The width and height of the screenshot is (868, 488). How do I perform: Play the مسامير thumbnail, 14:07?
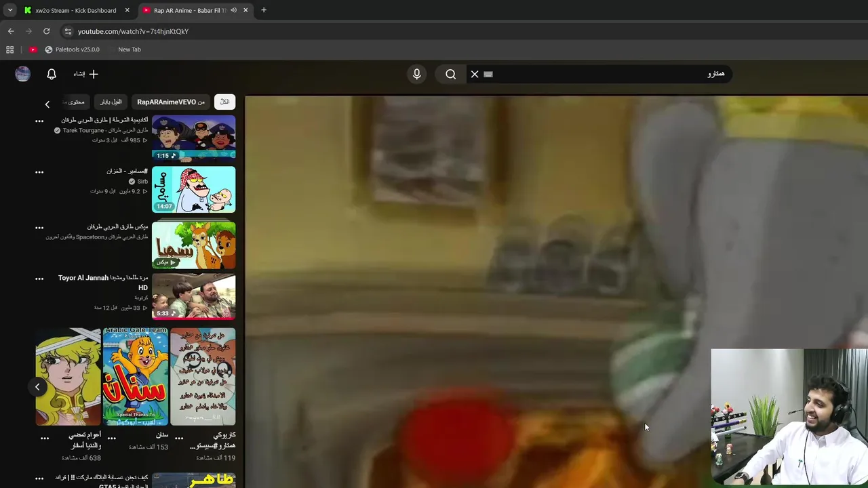[x=193, y=189]
